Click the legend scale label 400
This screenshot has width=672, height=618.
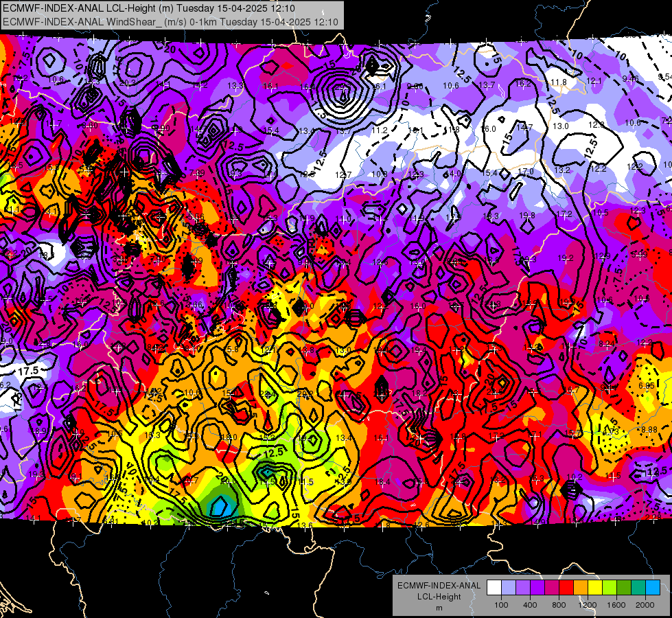[x=530, y=605]
